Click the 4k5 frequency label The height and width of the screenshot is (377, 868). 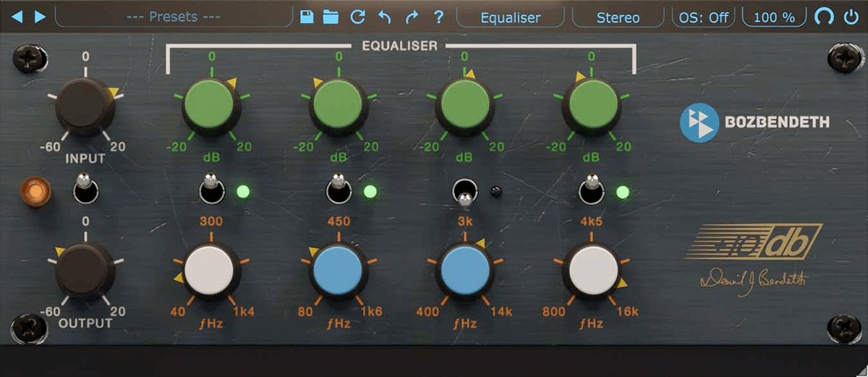point(592,221)
